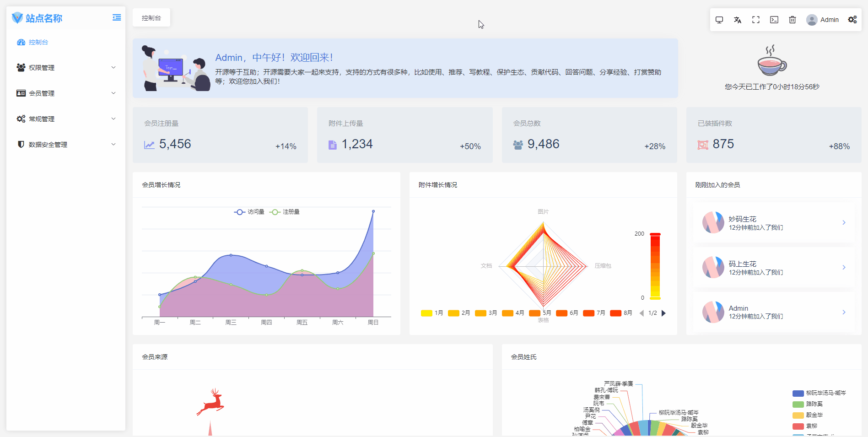The width and height of the screenshot is (868, 437).
Task: Toggle the 注册量 series off
Action: [x=285, y=212]
